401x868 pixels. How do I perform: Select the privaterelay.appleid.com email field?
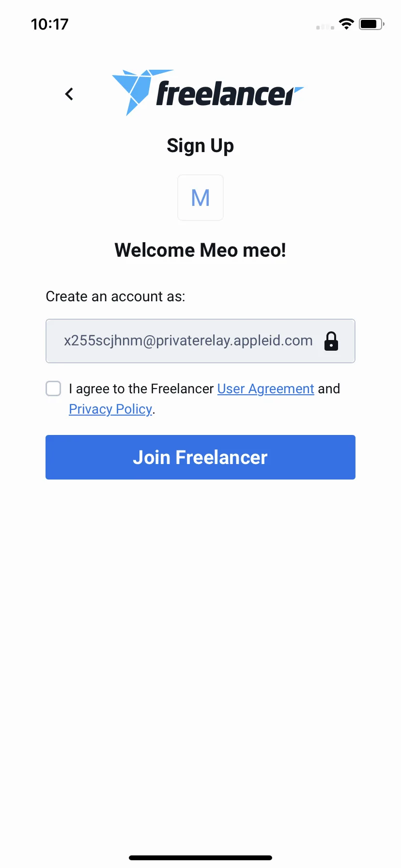(200, 341)
